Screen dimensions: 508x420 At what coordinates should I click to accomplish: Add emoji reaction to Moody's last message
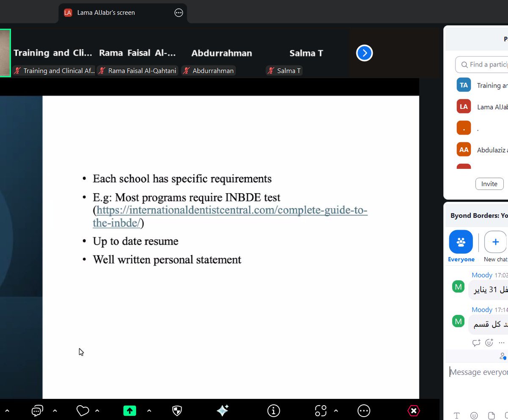tap(489, 343)
